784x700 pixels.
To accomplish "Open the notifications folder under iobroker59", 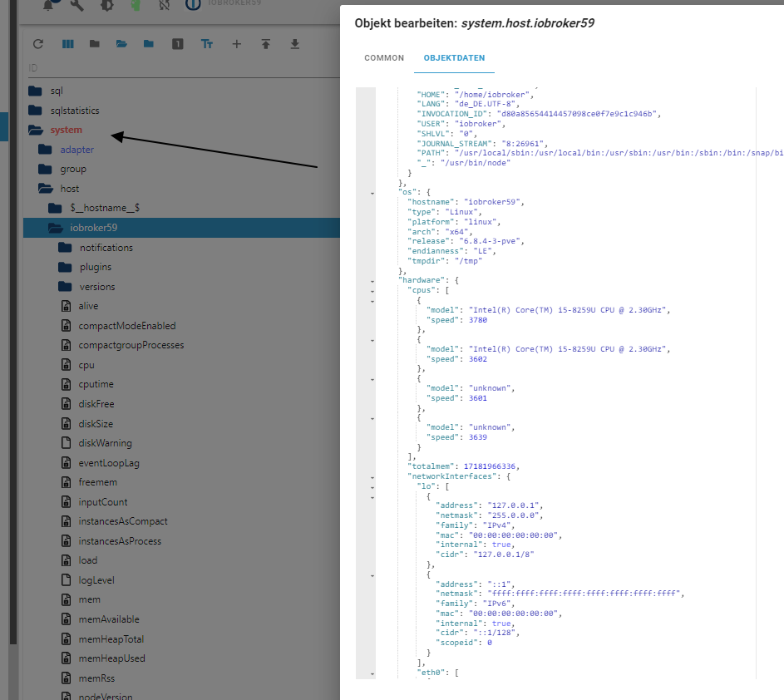I will pyautogui.click(x=106, y=248).
